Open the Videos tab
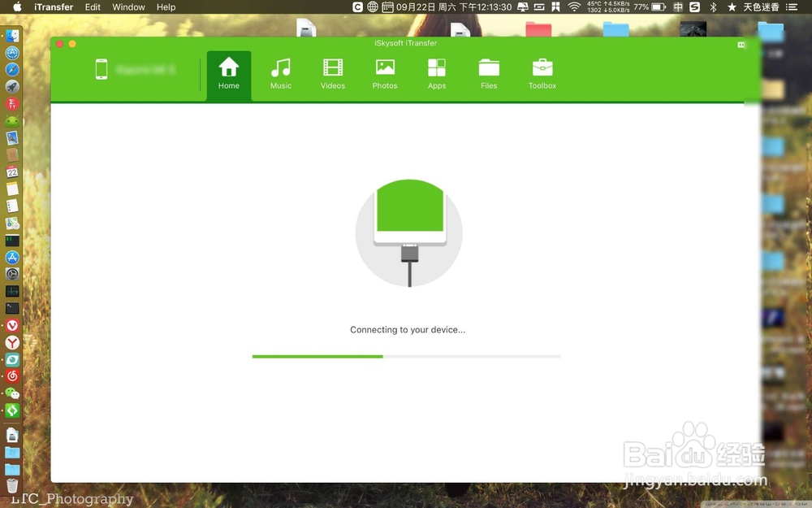812x508 pixels. tap(332, 75)
